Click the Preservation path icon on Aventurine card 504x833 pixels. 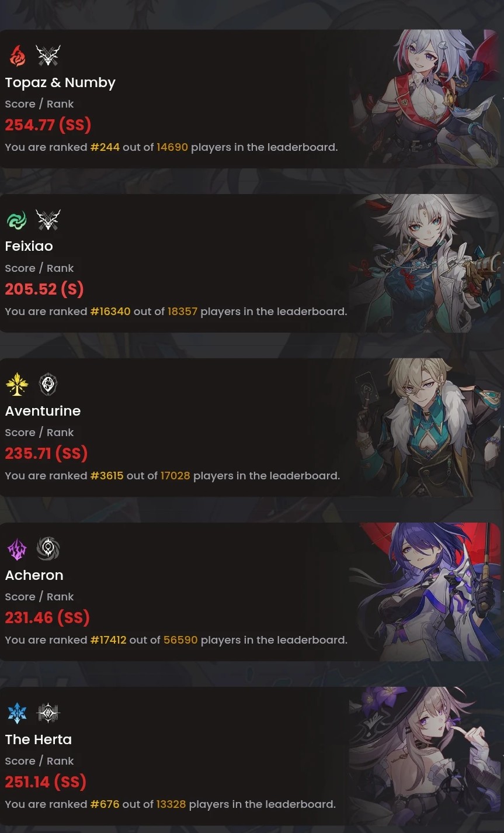(48, 384)
